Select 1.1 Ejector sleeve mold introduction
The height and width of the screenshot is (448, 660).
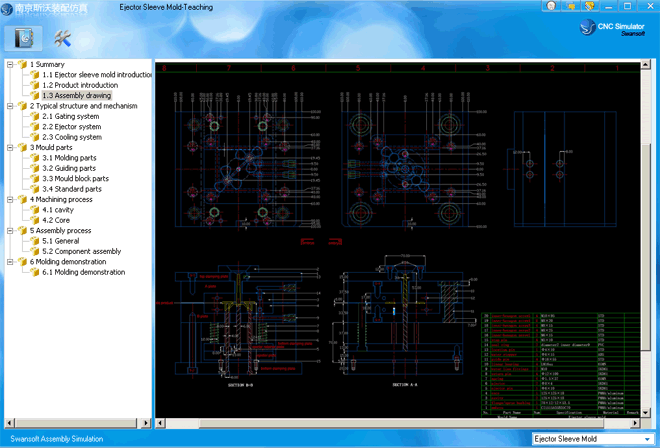pos(98,75)
